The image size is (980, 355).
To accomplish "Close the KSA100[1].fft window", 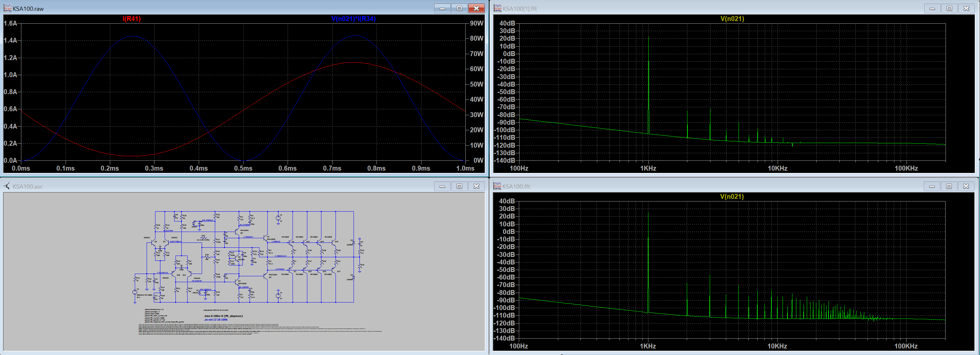I will [x=966, y=9].
